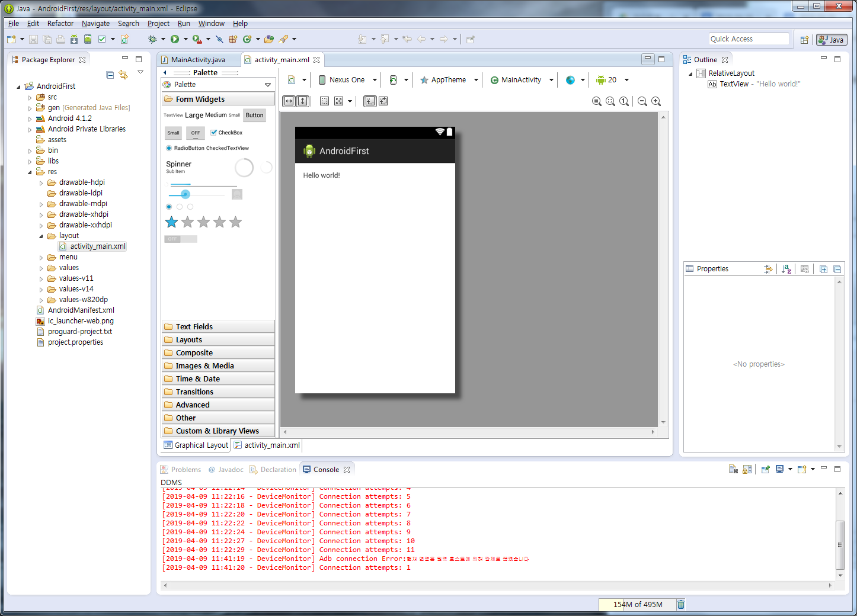Click the RatingBar stars widget in palette
The image size is (857, 616).
(x=203, y=222)
